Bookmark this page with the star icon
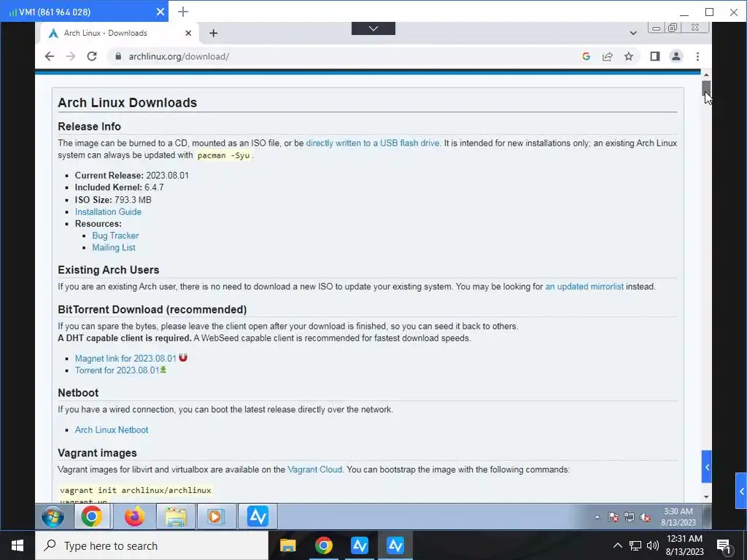Image resolution: width=747 pixels, height=560 pixels. 629,56
